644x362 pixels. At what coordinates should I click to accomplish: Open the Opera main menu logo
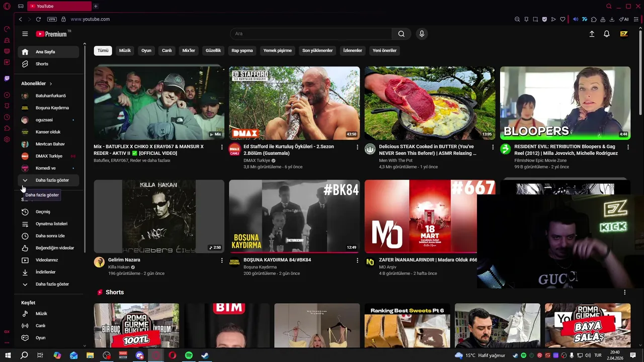click(7, 6)
